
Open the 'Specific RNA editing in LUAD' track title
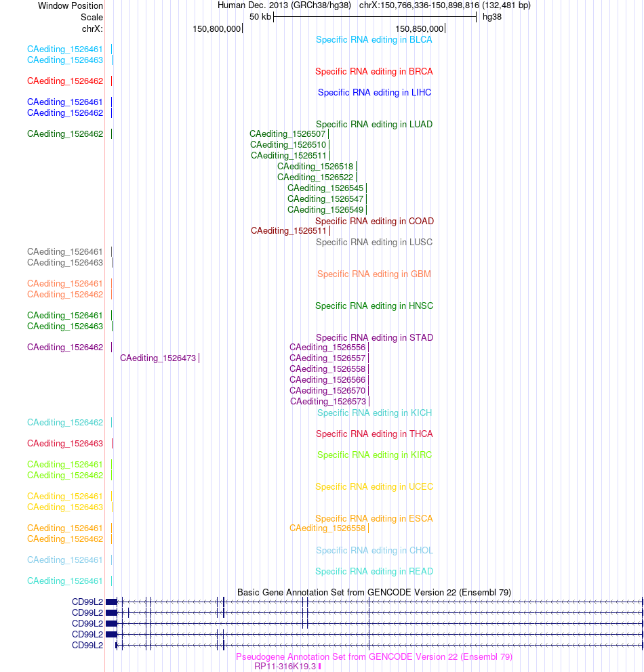click(374, 124)
